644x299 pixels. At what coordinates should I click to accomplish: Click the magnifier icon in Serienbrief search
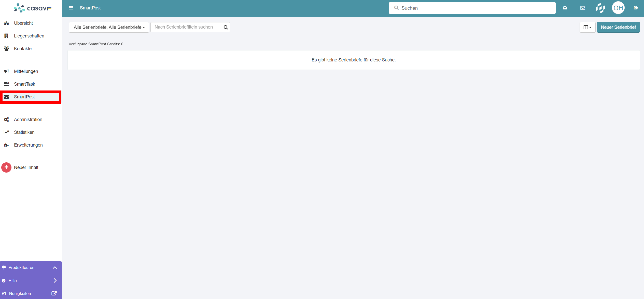pyautogui.click(x=226, y=27)
